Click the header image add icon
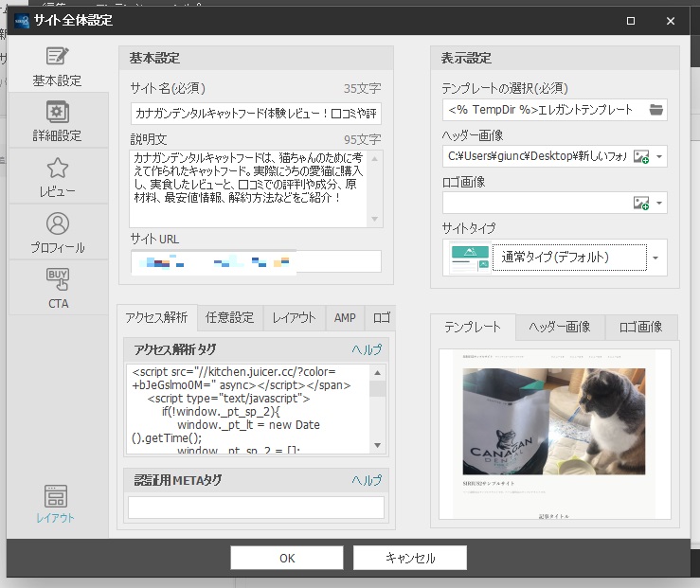 point(641,156)
